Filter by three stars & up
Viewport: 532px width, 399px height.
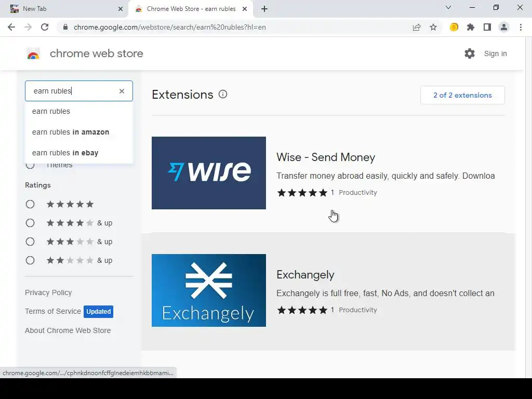click(30, 242)
